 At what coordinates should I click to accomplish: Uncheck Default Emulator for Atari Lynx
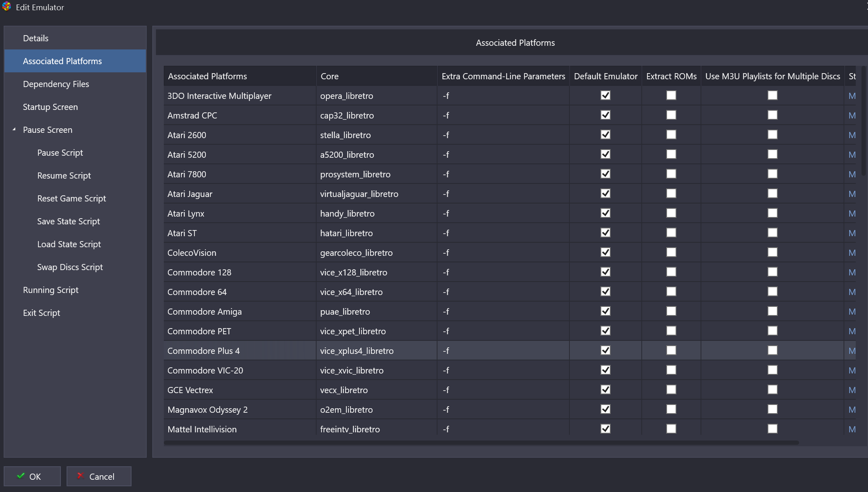pos(605,213)
